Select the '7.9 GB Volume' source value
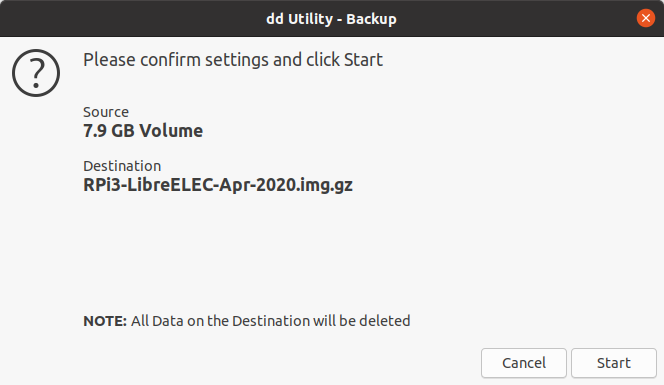Screen dimensions: 664x385 (x=143, y=130)
